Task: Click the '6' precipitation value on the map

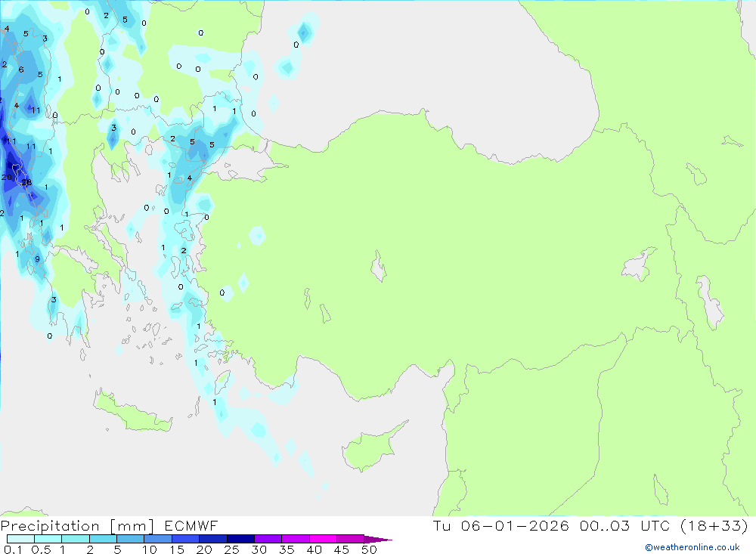Action: [20, 70]
